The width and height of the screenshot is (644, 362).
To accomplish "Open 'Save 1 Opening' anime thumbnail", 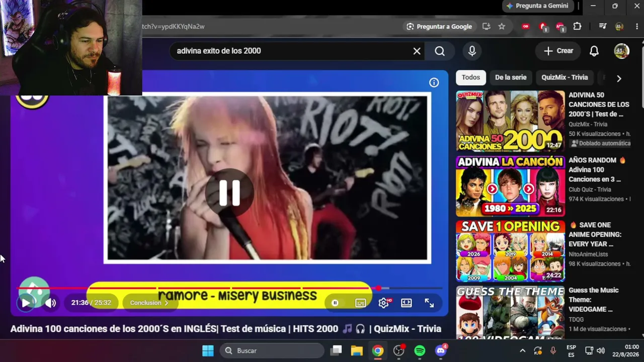I will tap(510, 251).
